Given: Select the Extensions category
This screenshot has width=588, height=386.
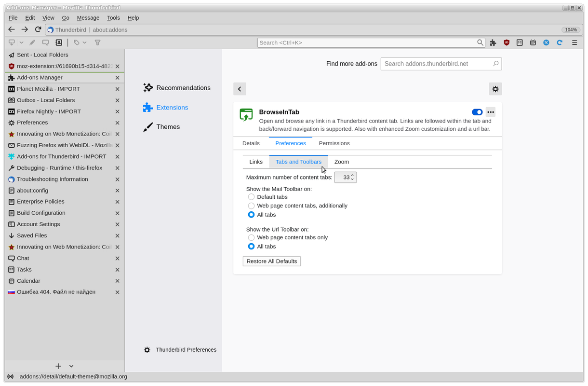Looking at the screenshot, I should point(166,108).
